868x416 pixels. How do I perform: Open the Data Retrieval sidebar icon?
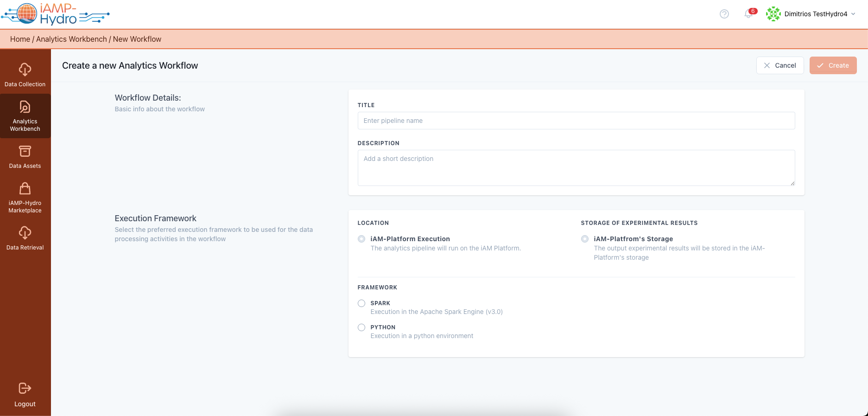(x=25, y=233)
